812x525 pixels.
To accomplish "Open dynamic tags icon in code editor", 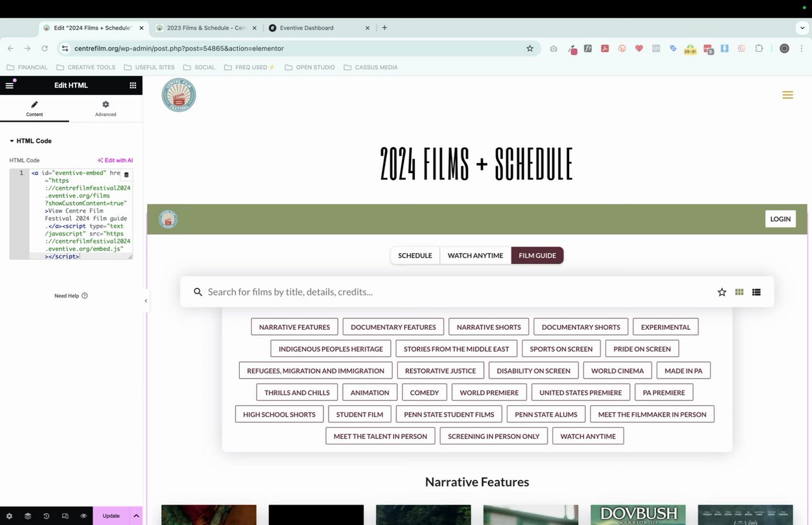I will pos(126,175).
